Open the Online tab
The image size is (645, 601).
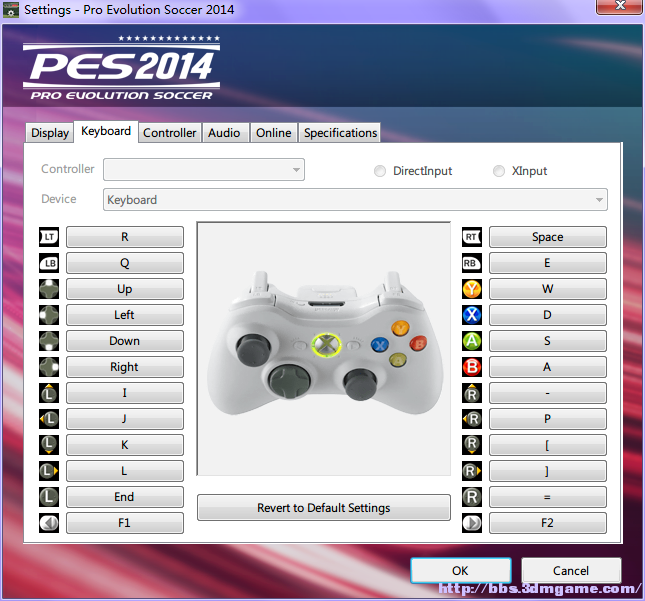coord(274,133)
